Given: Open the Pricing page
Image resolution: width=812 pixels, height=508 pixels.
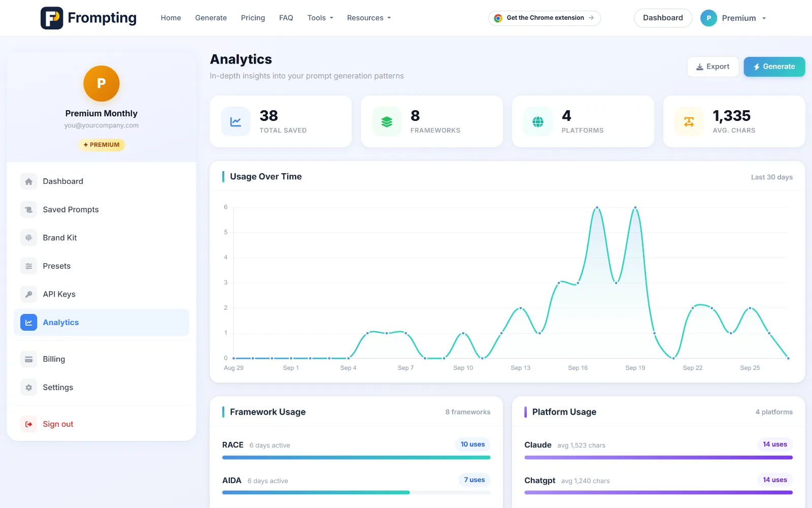Looking at the screenshot, I should (x=253, y=18).
